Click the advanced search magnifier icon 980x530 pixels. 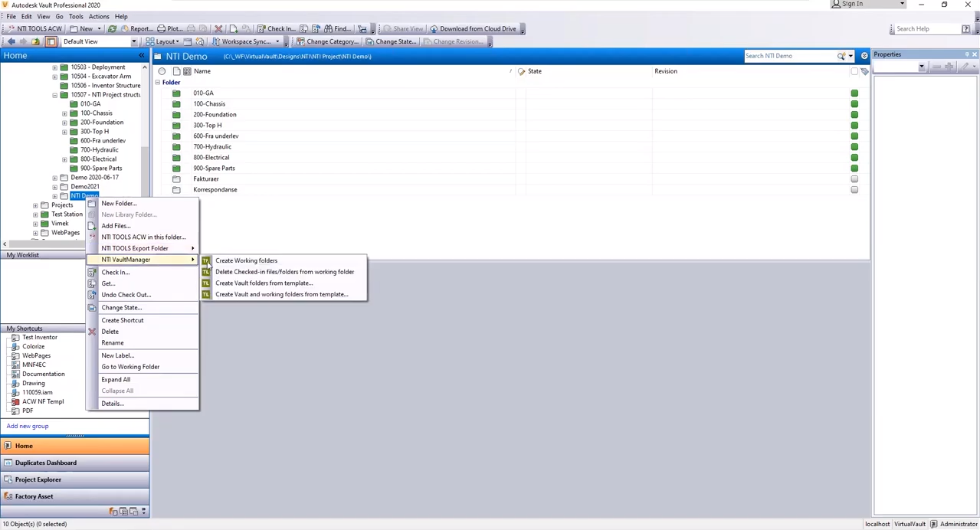click(x=841, y=56)
